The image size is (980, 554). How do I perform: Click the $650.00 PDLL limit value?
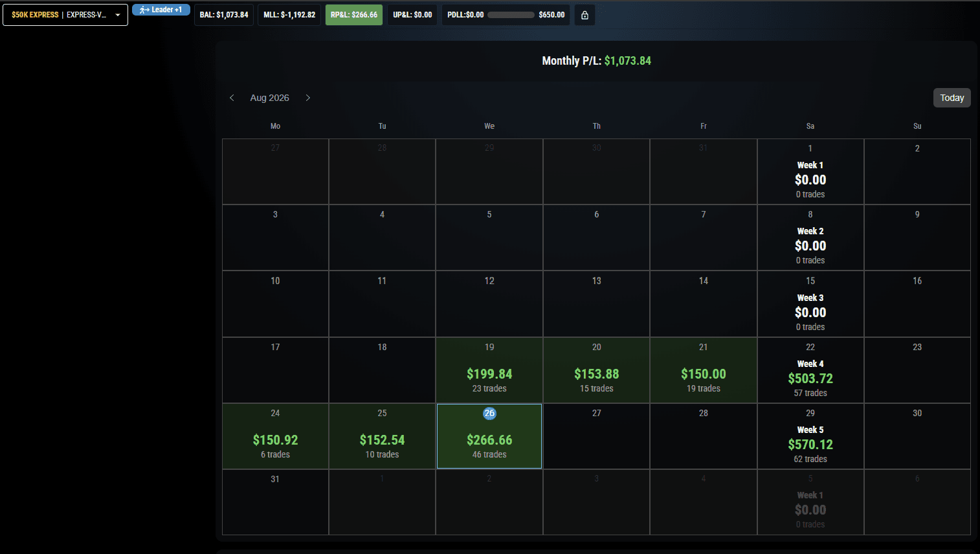coord(551,15)
